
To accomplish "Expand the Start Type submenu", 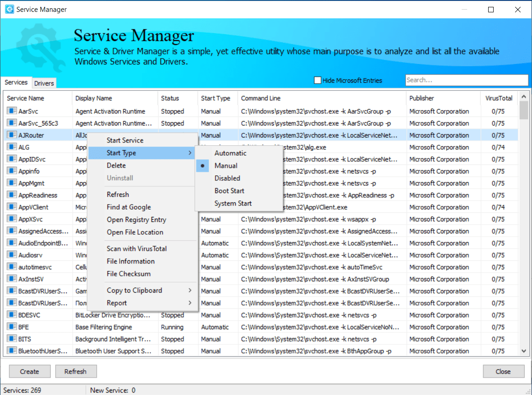I will tap(142, 153).
